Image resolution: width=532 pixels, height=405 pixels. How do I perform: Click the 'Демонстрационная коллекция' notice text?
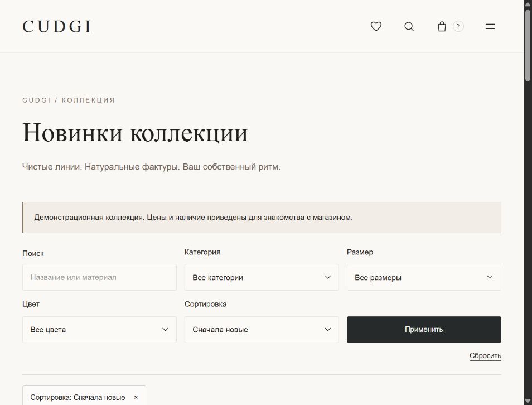[x=194, y=217]
